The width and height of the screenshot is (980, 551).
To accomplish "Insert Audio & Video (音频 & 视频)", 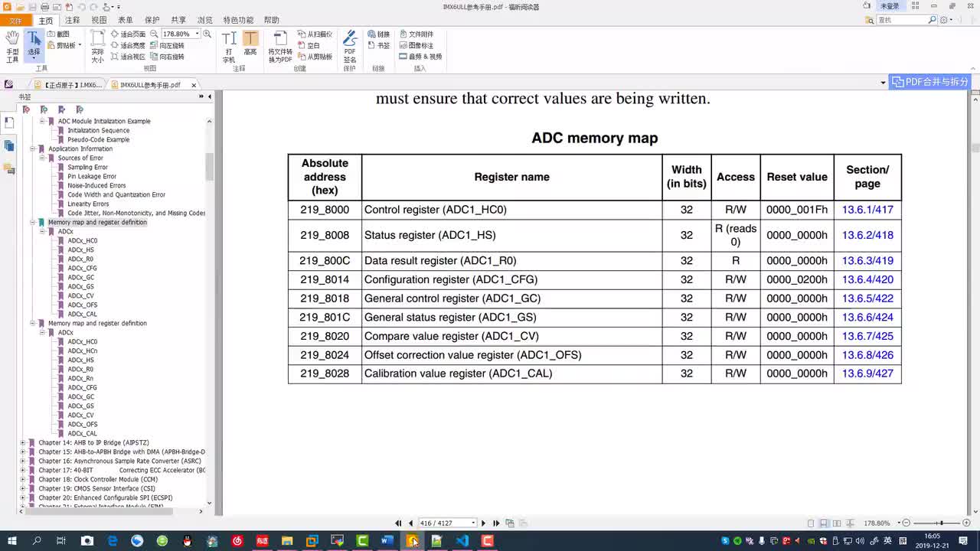I will pos(420,57).
